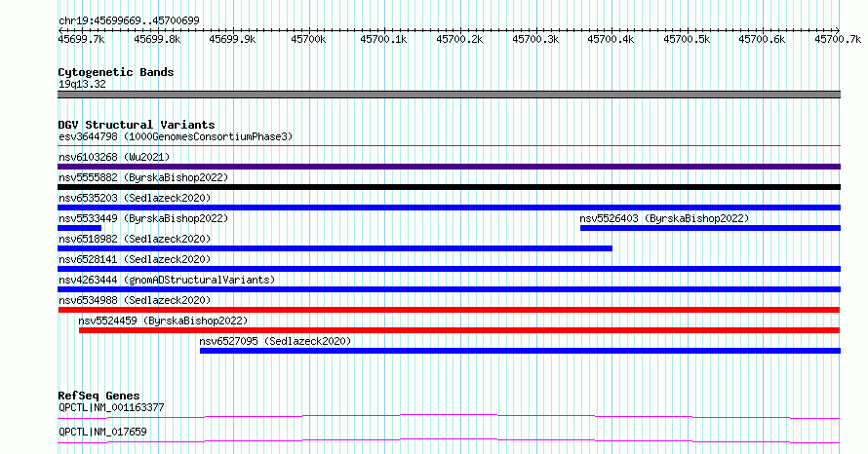Click the 45700.3k ruler tick label

pyautogui.click(x=535, y=39)
